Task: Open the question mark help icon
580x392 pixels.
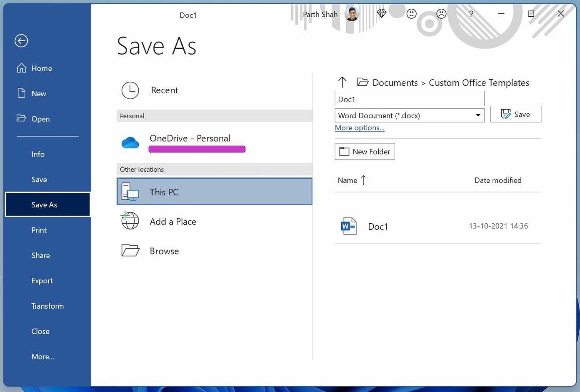Action: [471, 14]
